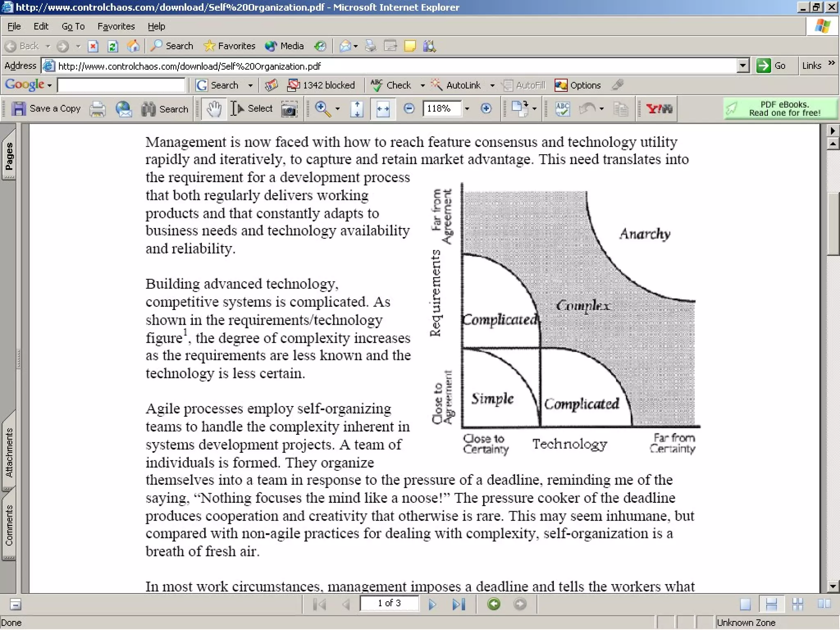Go to next page arrow
Screen dimensions: 840x630
pos(432,604)
